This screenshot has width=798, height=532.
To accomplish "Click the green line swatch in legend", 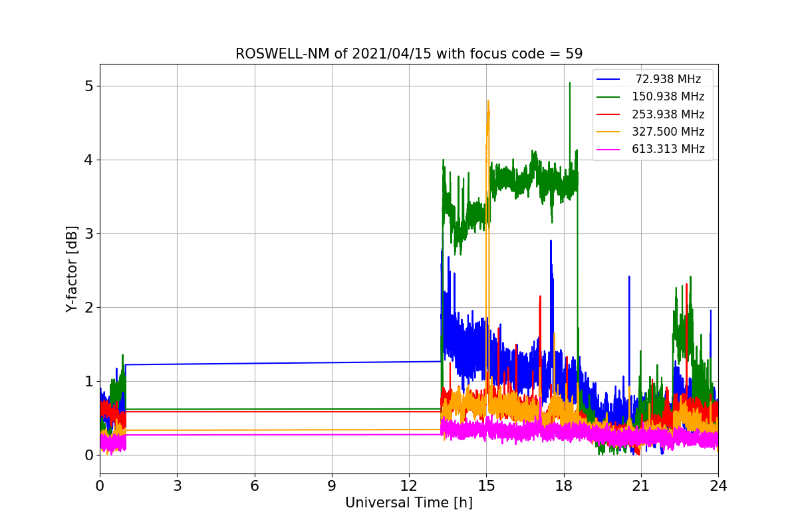I will [x=609, y=96].
